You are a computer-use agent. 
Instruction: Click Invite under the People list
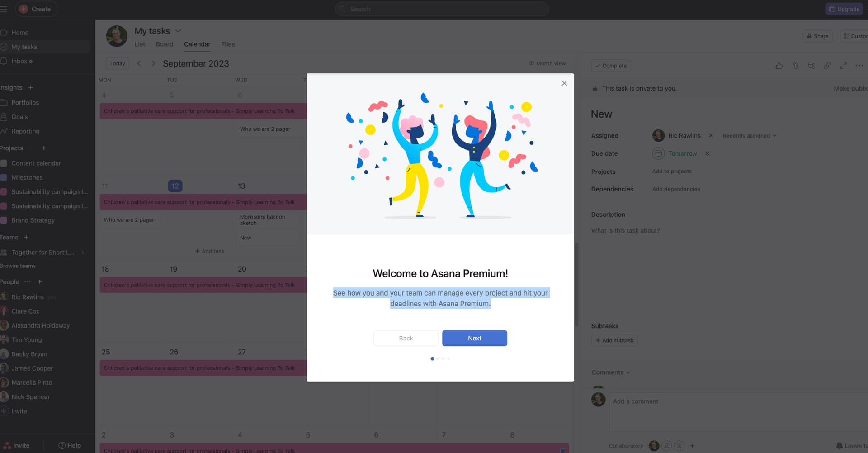point(19,411)
